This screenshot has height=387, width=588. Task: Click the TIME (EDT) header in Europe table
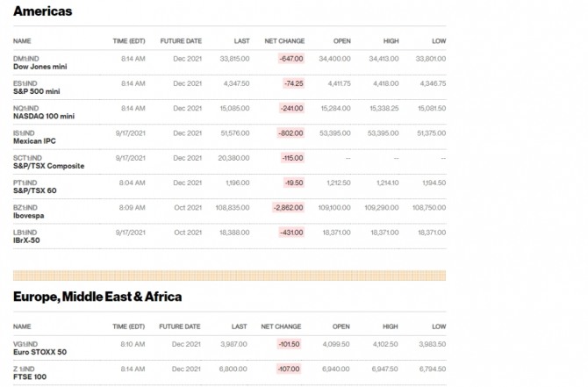[129, 326]
